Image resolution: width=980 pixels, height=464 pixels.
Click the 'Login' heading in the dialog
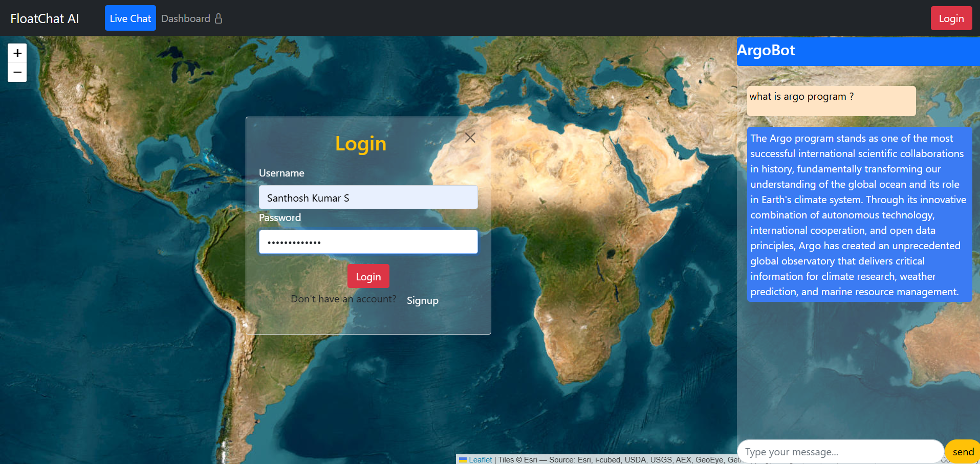(360, 144)
